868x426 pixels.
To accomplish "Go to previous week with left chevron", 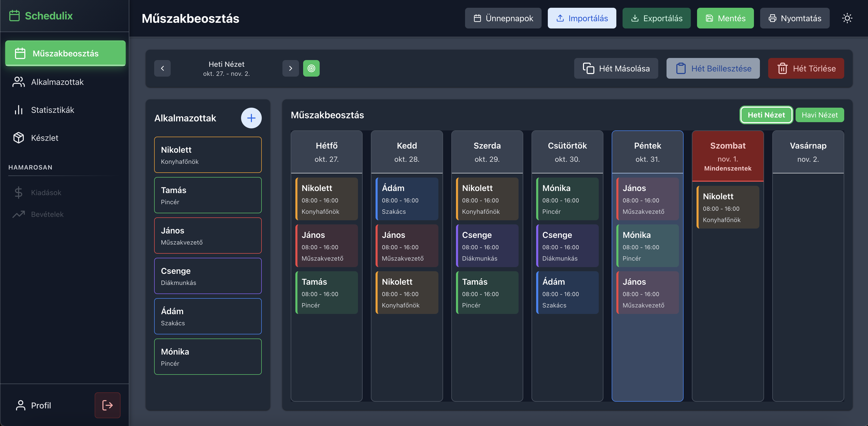I will coord(162,68).
